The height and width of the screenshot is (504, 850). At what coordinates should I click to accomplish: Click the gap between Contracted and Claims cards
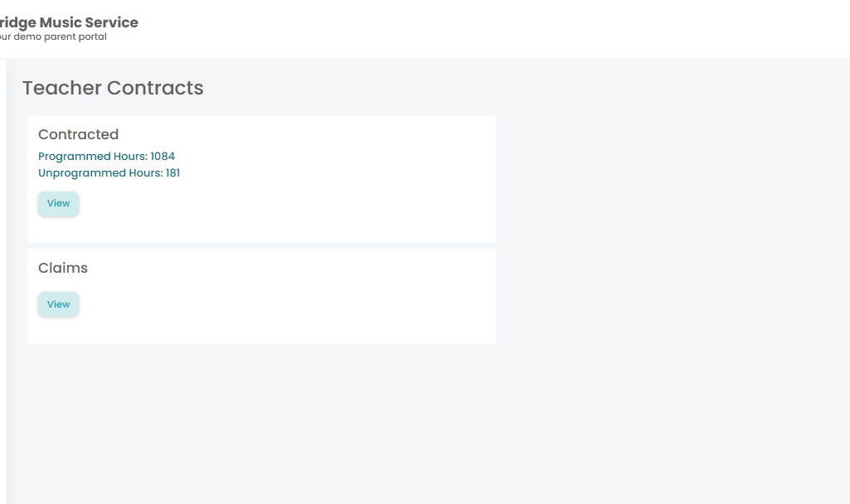(x=261, y=245)
